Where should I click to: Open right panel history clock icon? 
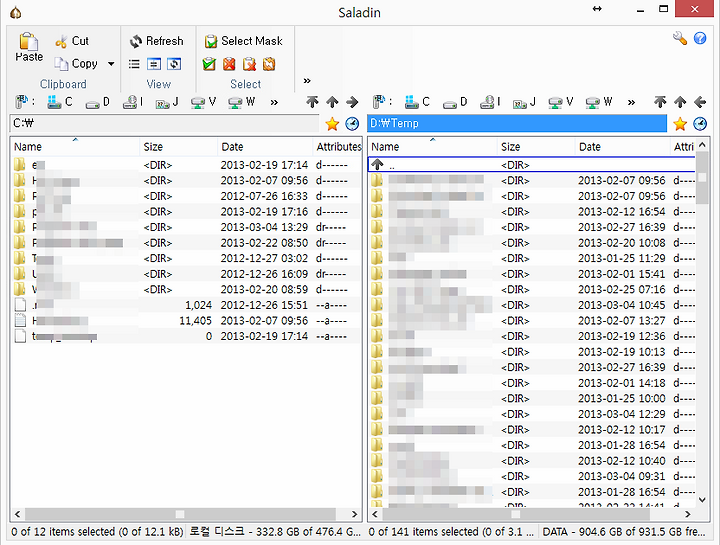(x=700, y=124)
